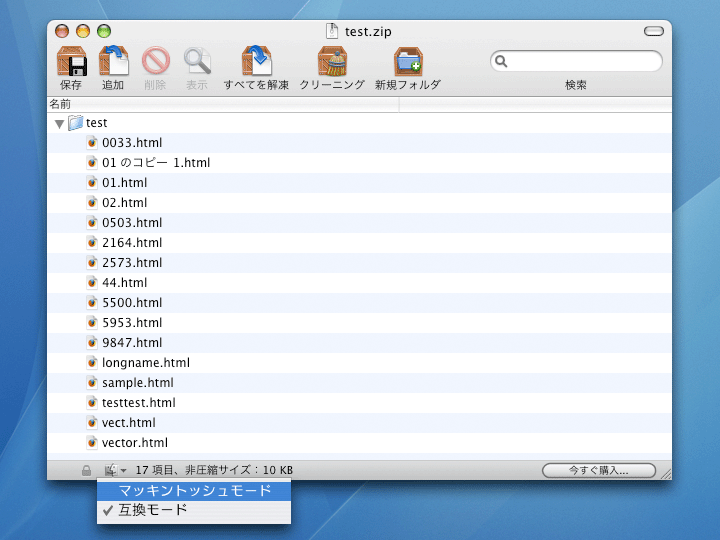The height and width of the screenshot is (540, 720).
Task: Select file vect.html
Action: 359,423
